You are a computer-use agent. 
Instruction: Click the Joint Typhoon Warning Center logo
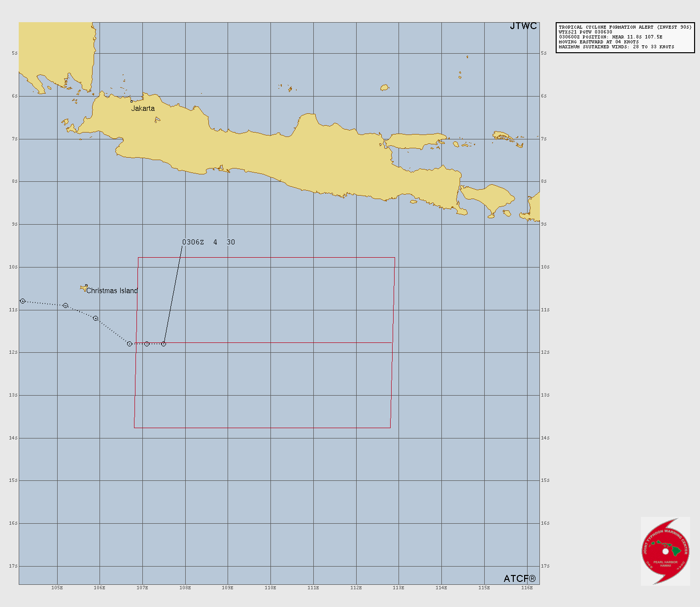[665, 550]
